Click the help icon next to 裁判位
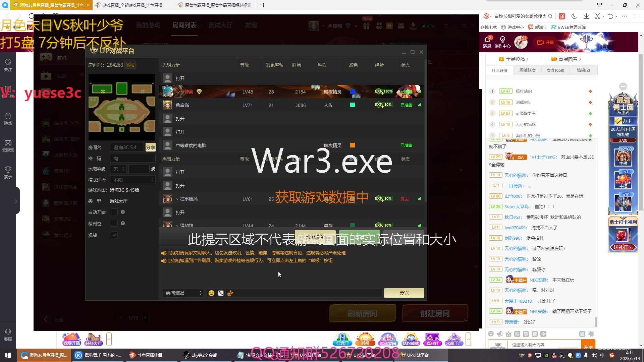This screenshot has width=644, height=362. [123, 223]
